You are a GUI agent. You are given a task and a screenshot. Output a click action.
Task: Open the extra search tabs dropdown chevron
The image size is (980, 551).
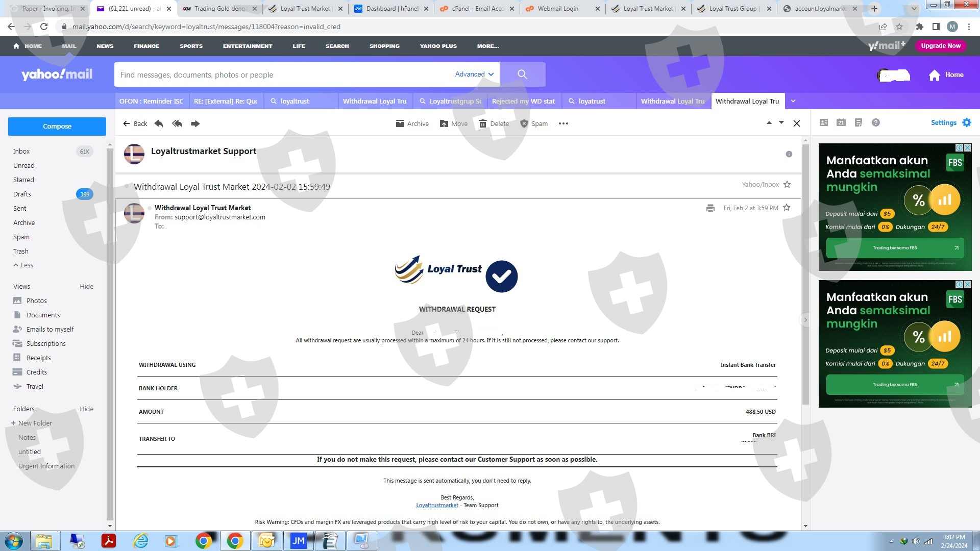tap(793, 101)
